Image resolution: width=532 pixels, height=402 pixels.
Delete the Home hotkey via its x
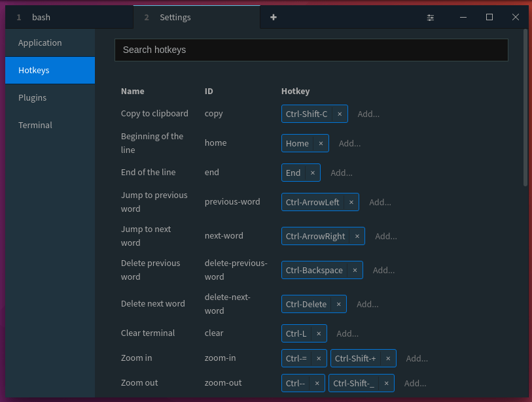point(321,143)
